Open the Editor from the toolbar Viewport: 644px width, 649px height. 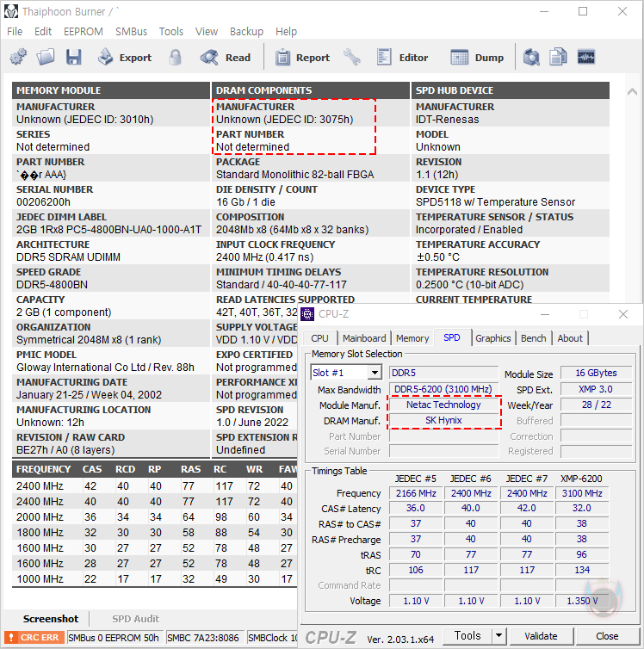(x=402, y=58)
